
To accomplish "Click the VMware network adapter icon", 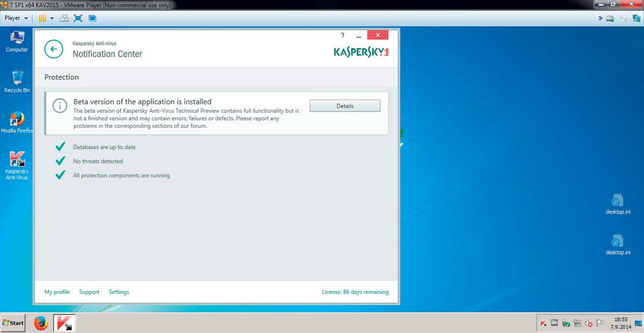I will point(636,18).
